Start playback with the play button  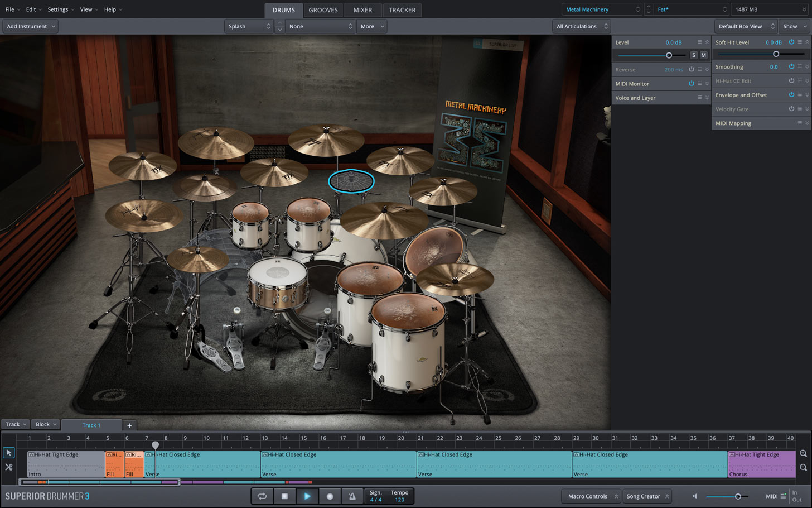click(307, 496)
